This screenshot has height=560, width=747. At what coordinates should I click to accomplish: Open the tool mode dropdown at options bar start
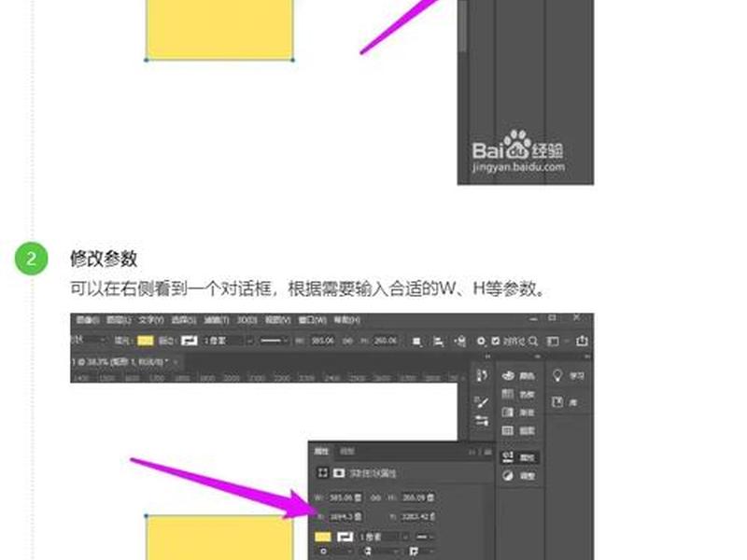(x=89, y=340)
